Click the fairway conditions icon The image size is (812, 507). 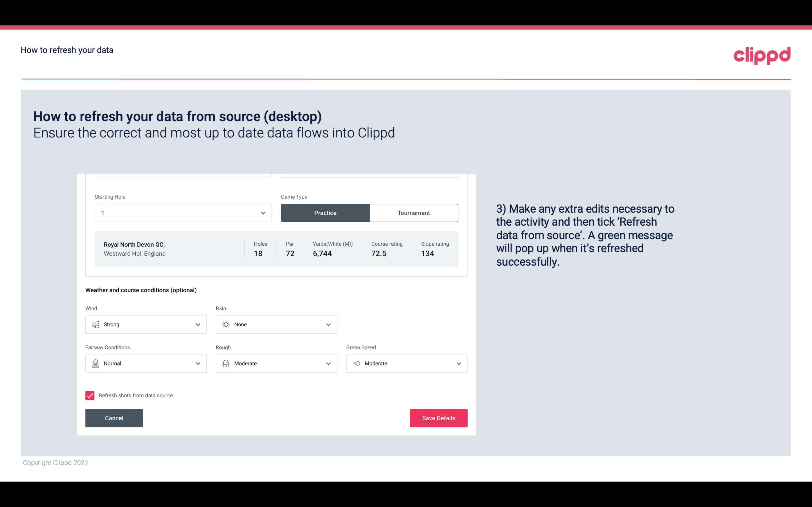click(x=95, y=363)
